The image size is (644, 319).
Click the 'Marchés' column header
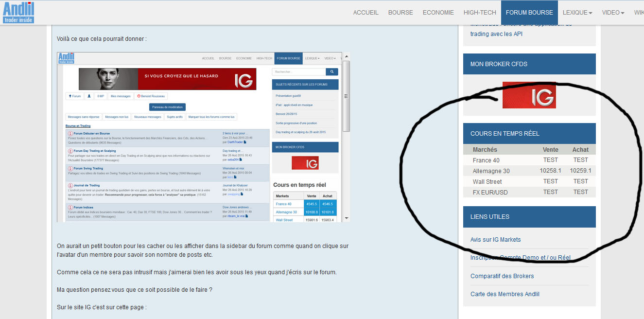coord(485,150)
